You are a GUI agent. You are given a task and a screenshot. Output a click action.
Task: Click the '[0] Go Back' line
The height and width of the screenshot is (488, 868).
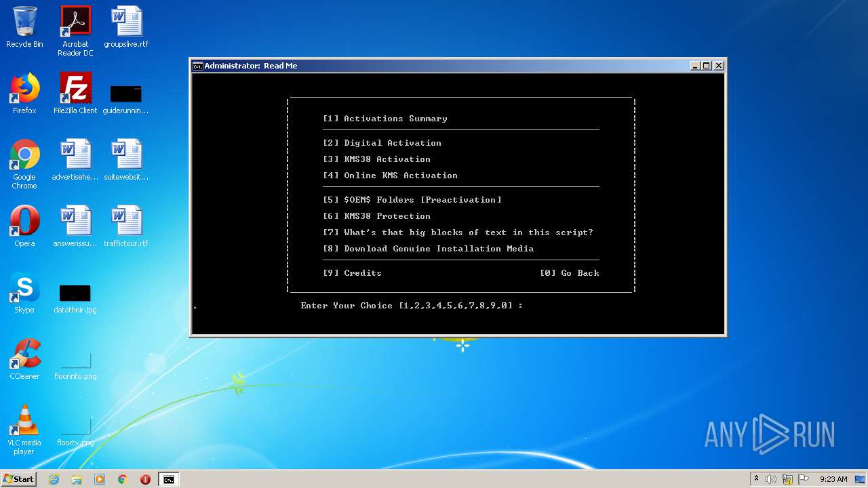(569, 273)
